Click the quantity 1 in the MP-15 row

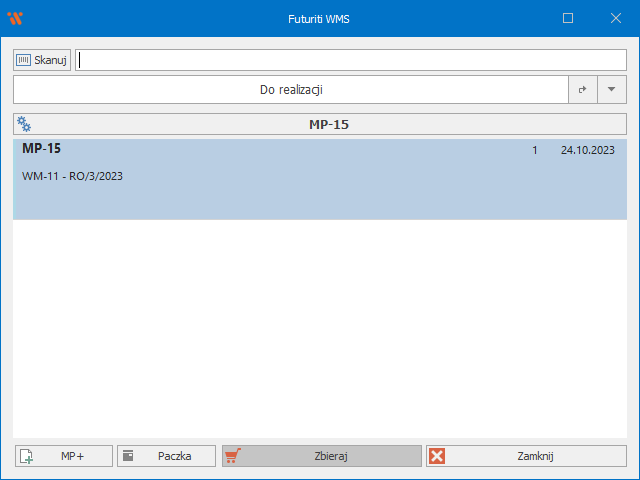(535, 150)
